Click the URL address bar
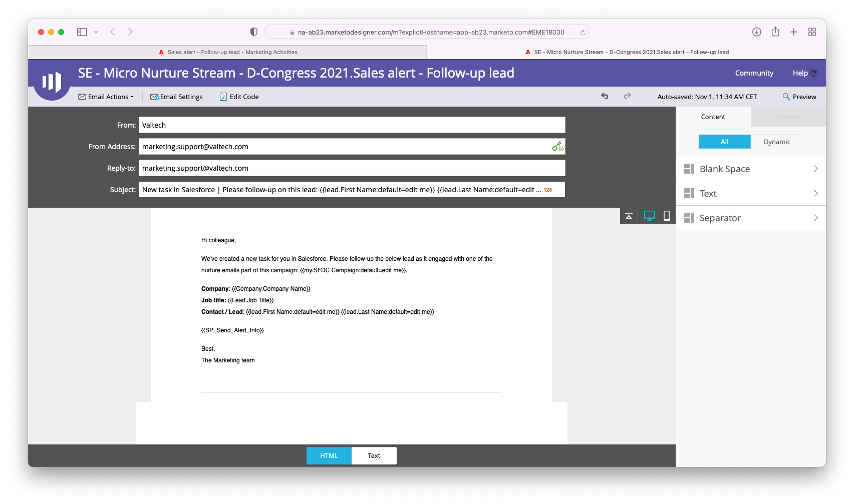Image resolution: width=854 pixels, height=504 pixels. pyautogui.click(x=427, y=32)
